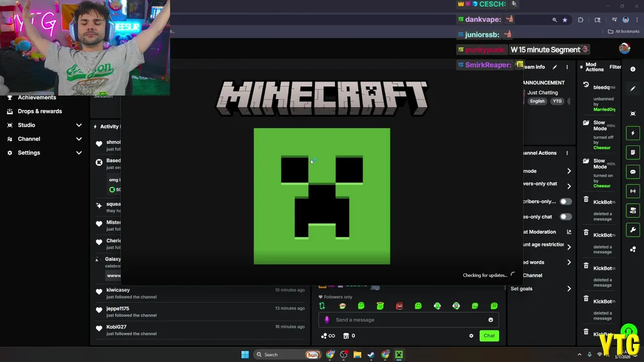Click the Slow Mode turned off snail icon

[586, 123]
